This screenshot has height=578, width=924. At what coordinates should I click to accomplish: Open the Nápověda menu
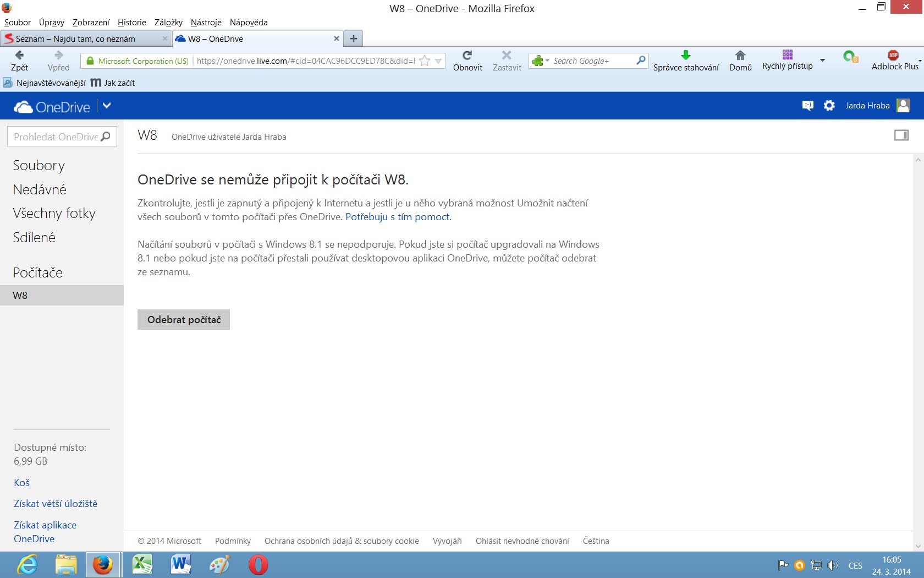pos(249,23)
